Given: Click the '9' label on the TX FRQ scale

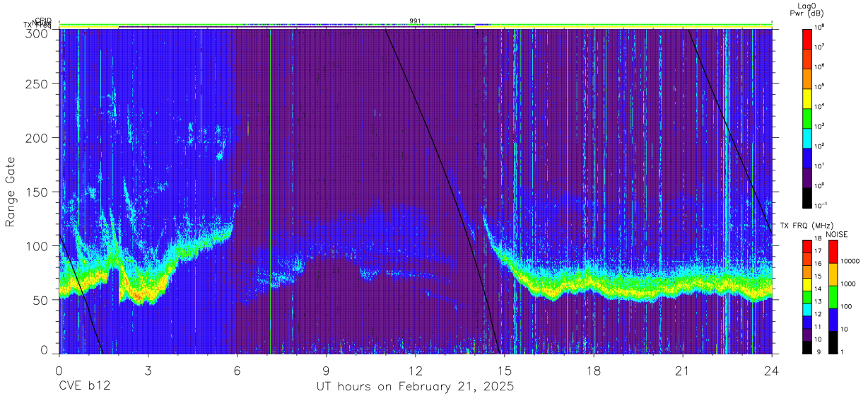Looking at the screenshot, I should pyautogui.click(x=818, y=351).
